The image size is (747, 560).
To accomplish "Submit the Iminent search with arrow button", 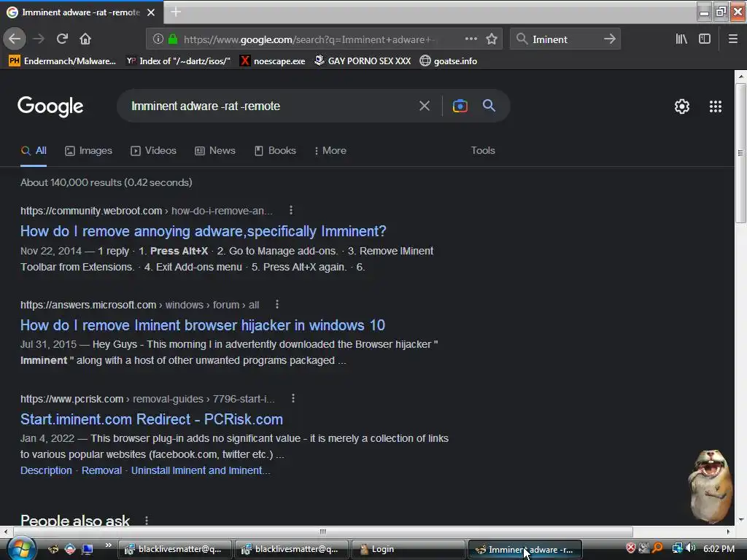I will tap(609, 39).
